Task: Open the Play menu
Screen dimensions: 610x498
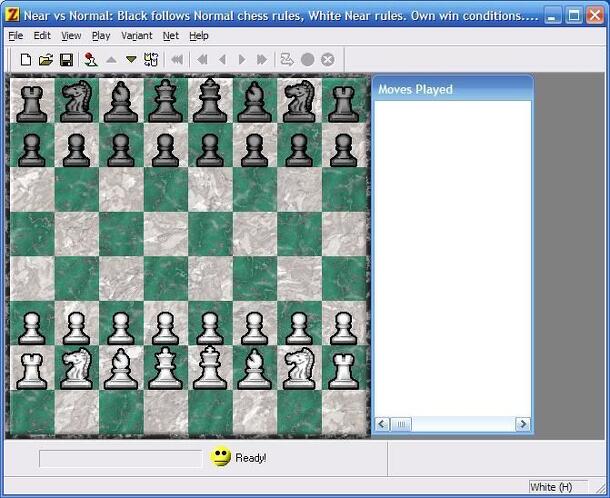Action: tap(100, 35)
